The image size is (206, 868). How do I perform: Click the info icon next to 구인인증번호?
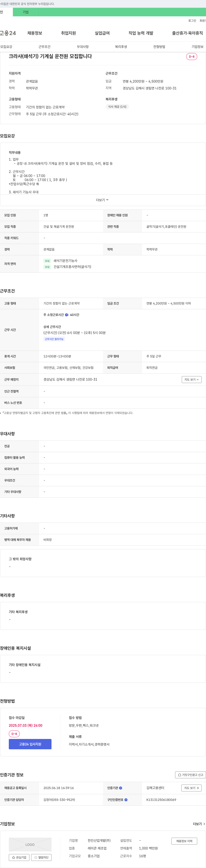click(x=126, y=800)
